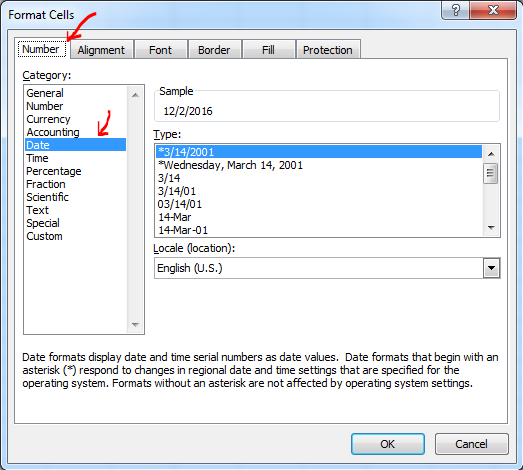Pick 03/14/01 date type
The image size is (523, 470).
click(319, 204)
